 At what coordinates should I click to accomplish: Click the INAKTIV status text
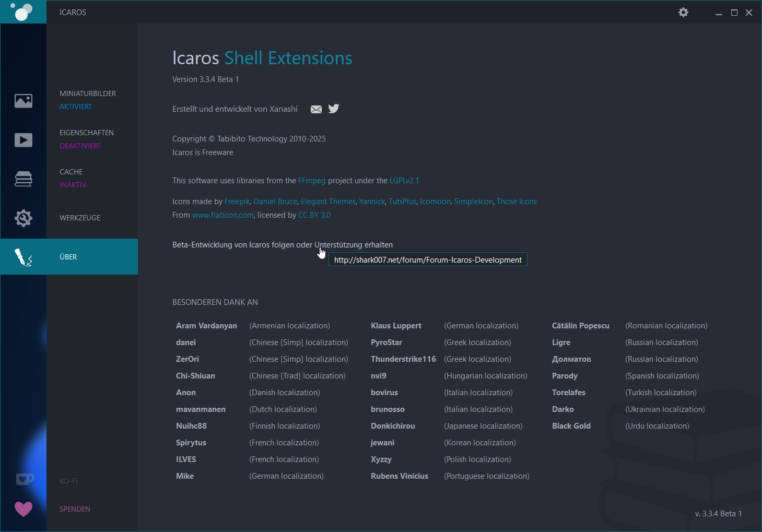[73, 185]
